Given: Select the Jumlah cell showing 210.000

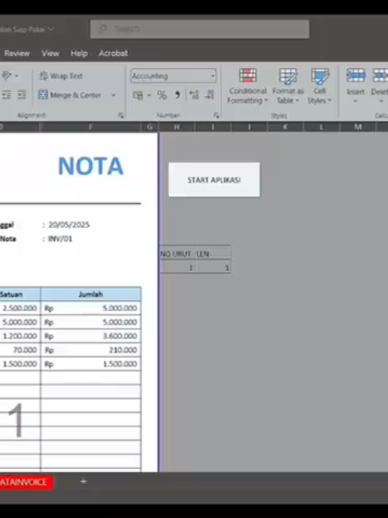Looking at the screenshot, I should [91, 350].
